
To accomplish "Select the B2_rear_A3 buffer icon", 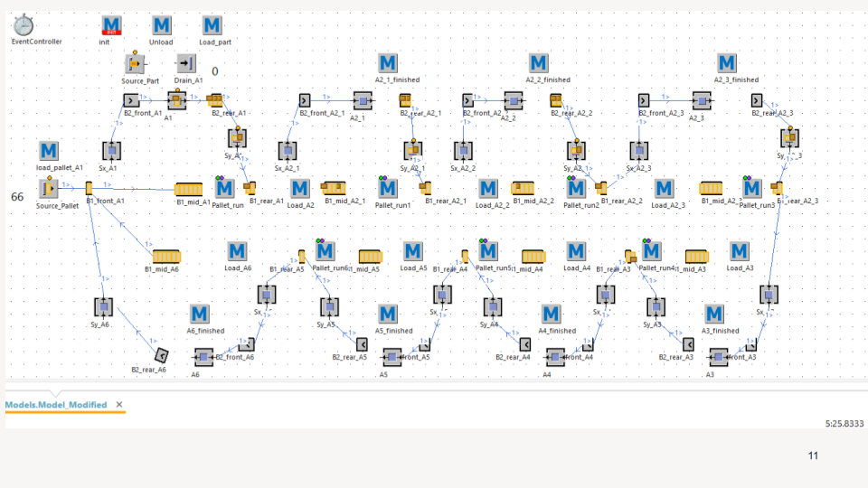I will pyautogui.click(x=689, y=344).
